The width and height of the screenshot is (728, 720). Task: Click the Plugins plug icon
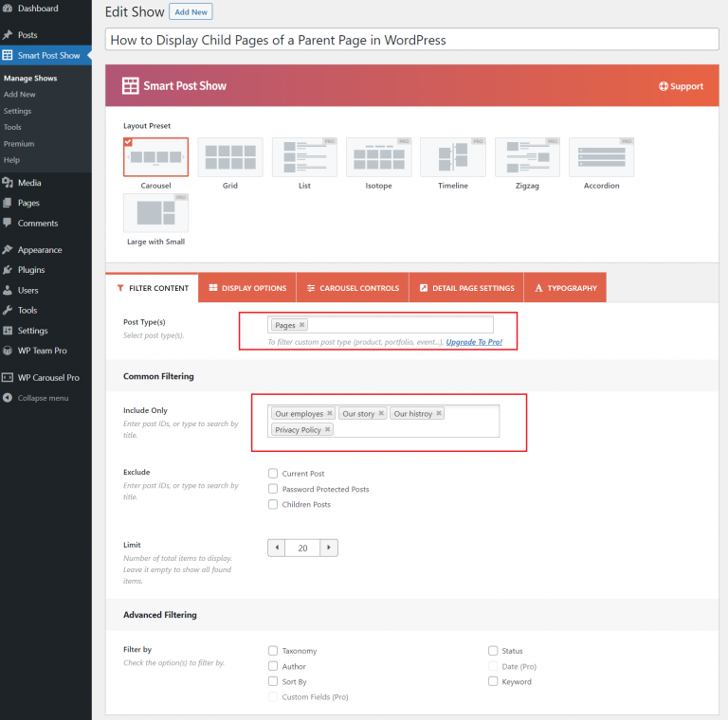[8, 270]
